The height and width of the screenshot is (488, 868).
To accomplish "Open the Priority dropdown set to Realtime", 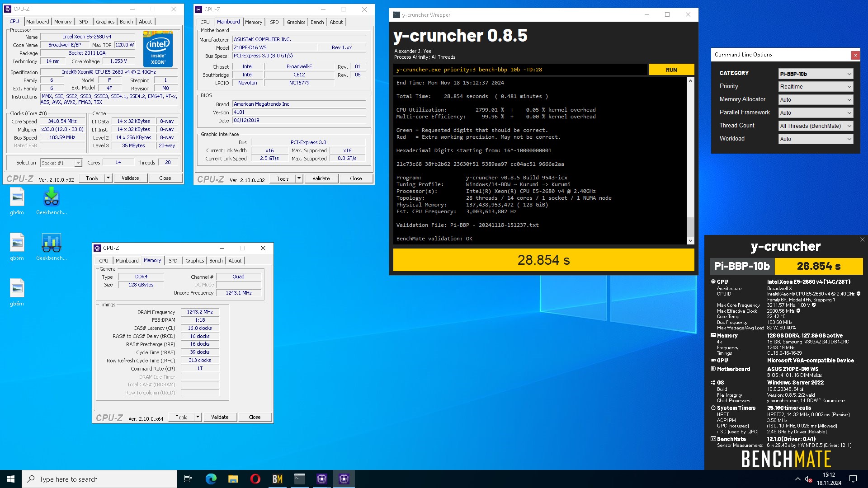I will [x=816, y=87].
